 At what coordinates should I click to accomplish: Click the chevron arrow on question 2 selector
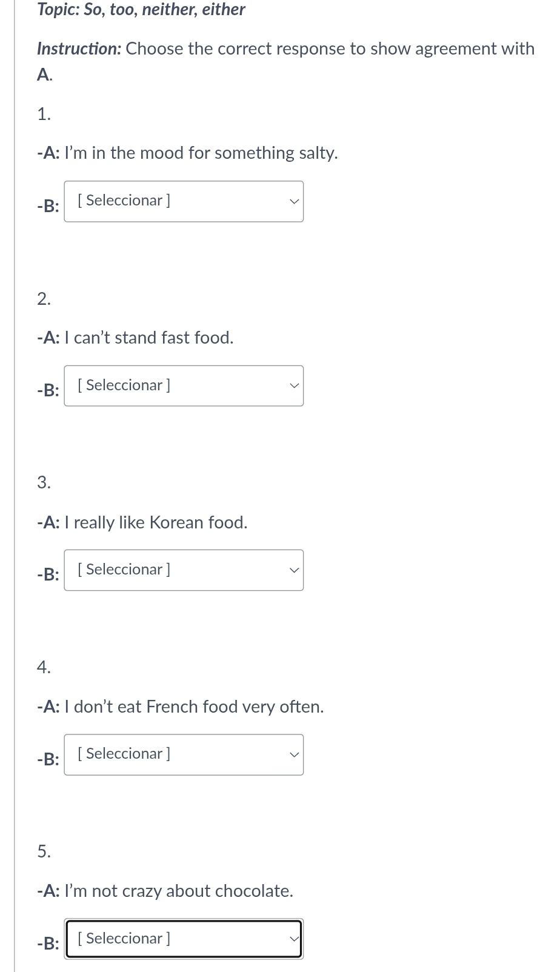click(x=294, y=386)
